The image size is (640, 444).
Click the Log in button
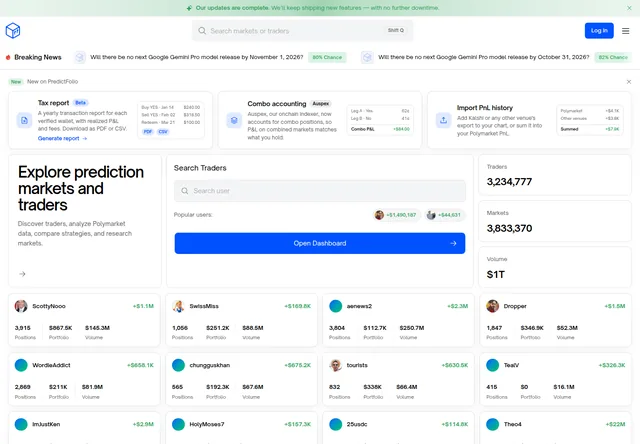[599, 31]
